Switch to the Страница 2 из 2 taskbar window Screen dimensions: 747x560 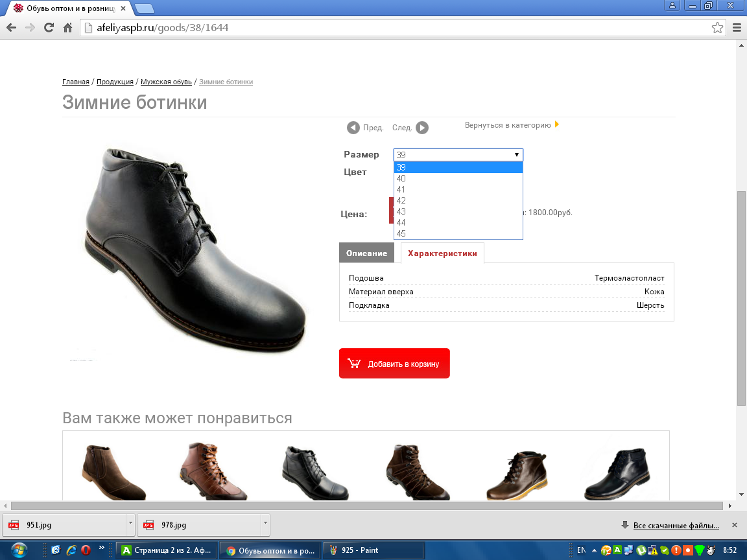tap(167, 550)
